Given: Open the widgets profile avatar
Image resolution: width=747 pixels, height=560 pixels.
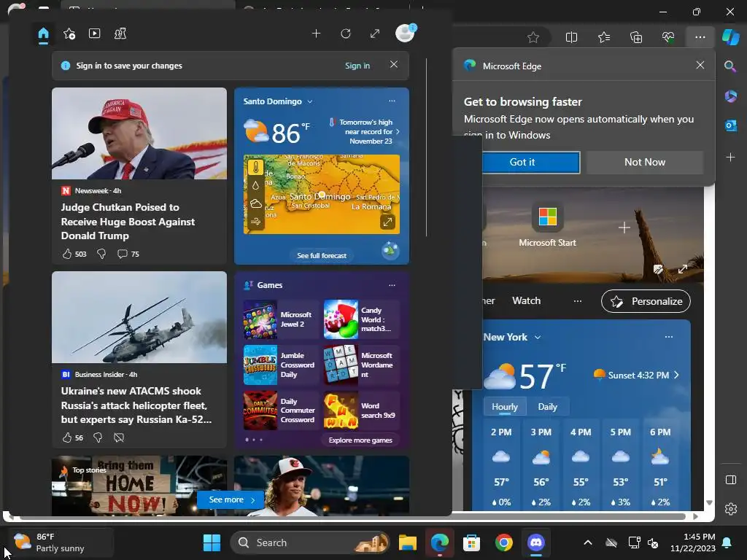Looking at the screenshot, I should (x=406, y=33).
